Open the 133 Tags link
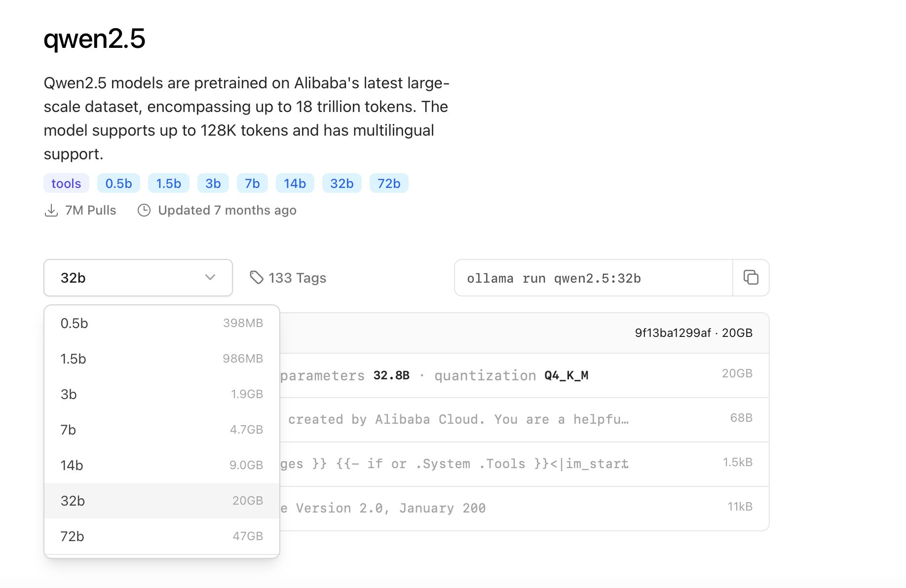Screen dimensions: 906x588 point(288,278)
